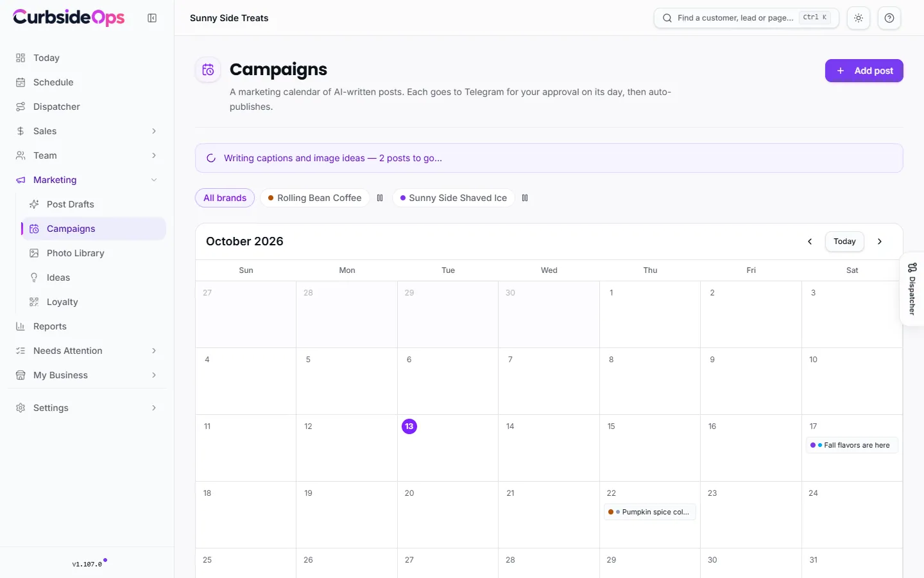This screenshot has height=578, width=924.
Task: Click the Team people icon
Action: (x=21, y=155)
